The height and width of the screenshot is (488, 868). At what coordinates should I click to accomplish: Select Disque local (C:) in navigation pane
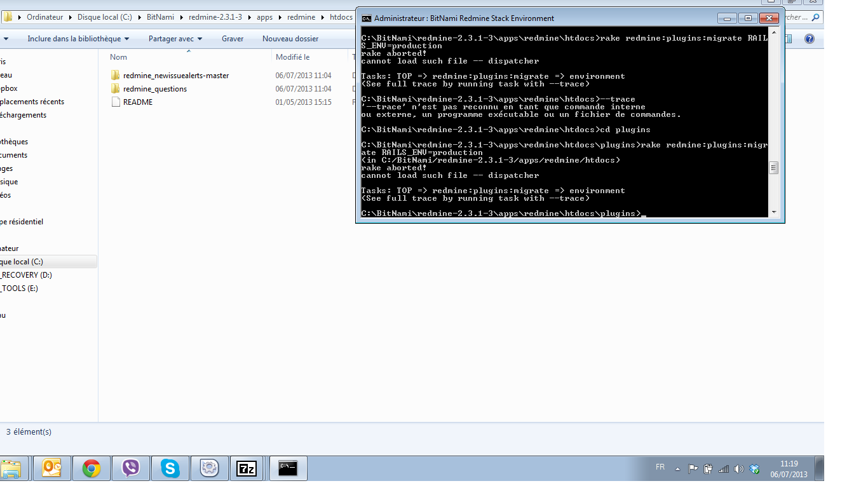pyautogui.click(x=48, y=262)
